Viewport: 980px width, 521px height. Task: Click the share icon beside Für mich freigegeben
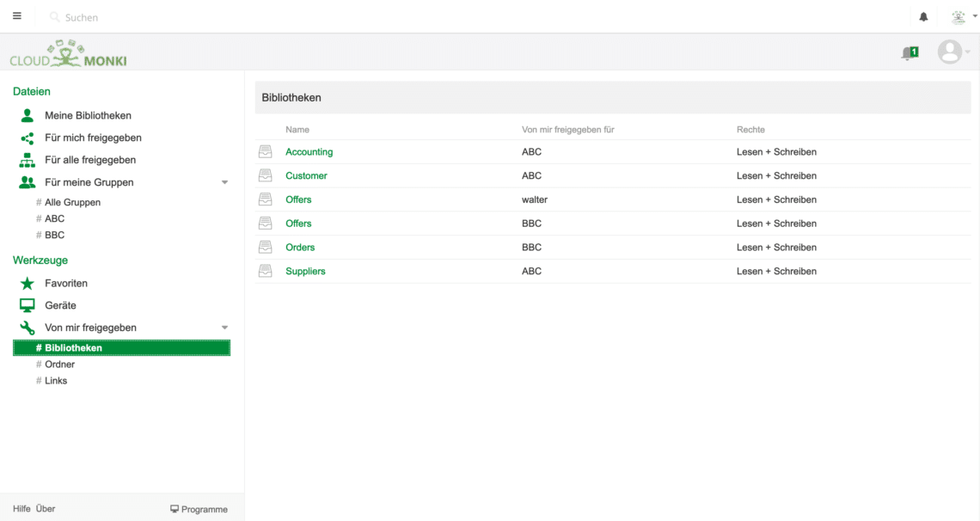(27, 138)
